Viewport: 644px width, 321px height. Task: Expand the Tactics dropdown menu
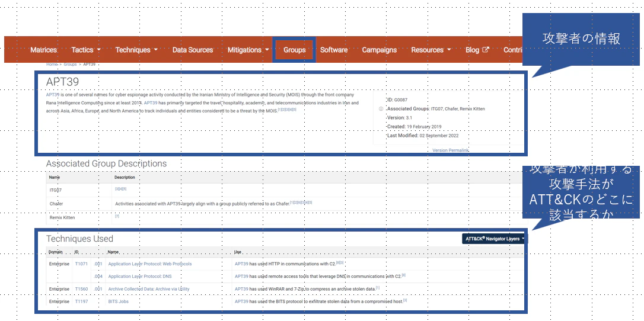point(86,50)
